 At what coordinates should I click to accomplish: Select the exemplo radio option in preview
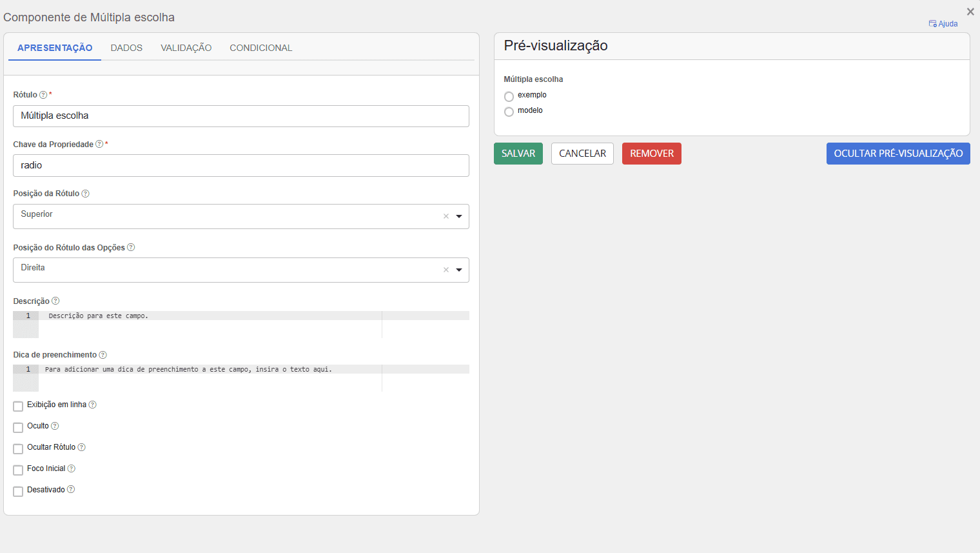(509, 97)
